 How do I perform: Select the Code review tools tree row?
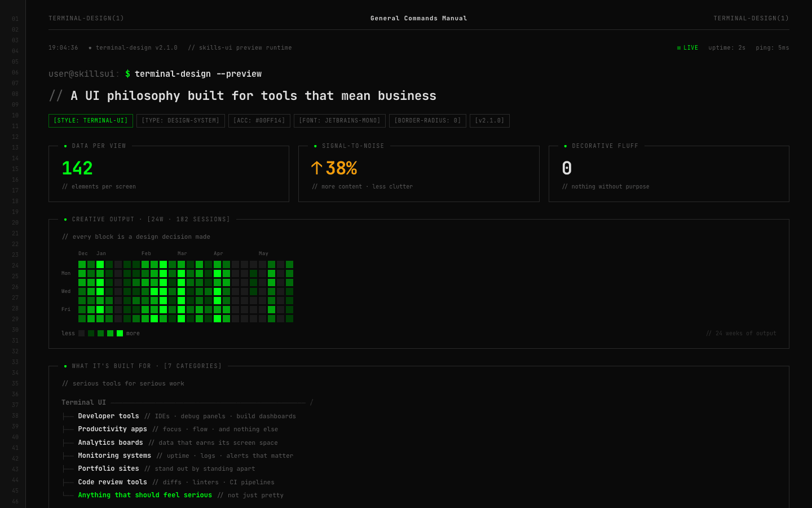[x=169, y=482]
